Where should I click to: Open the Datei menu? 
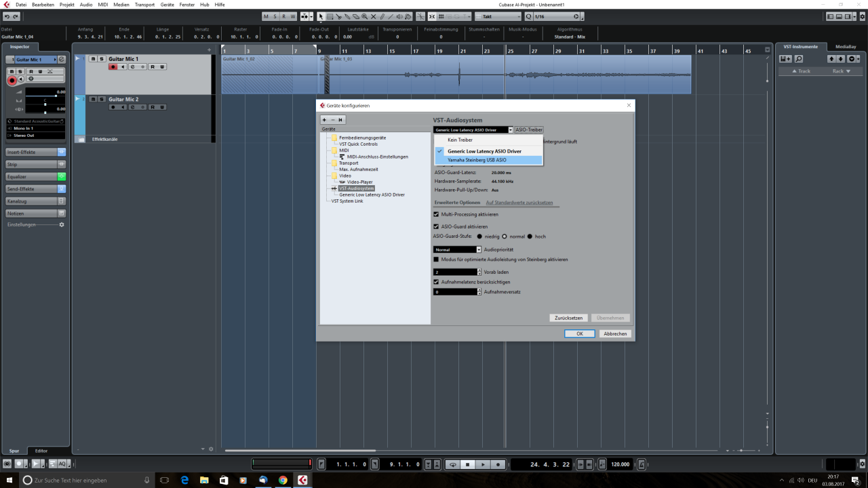[x=21, y=5]
